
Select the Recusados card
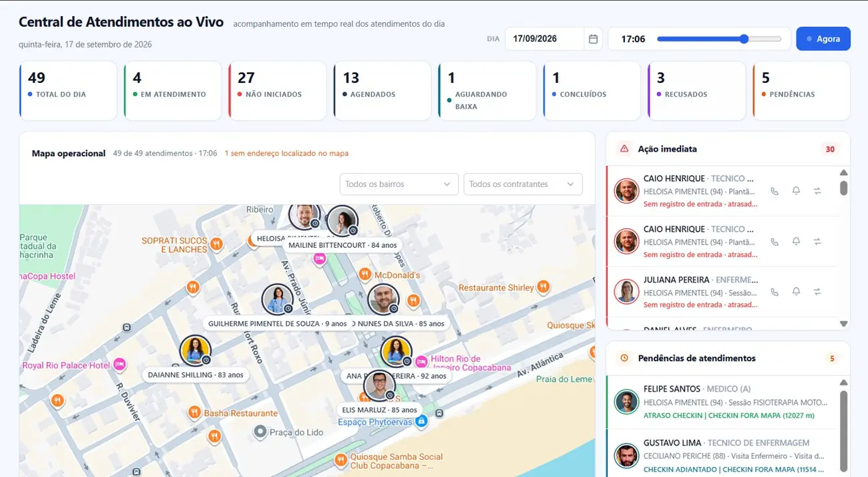click(697, 91)
